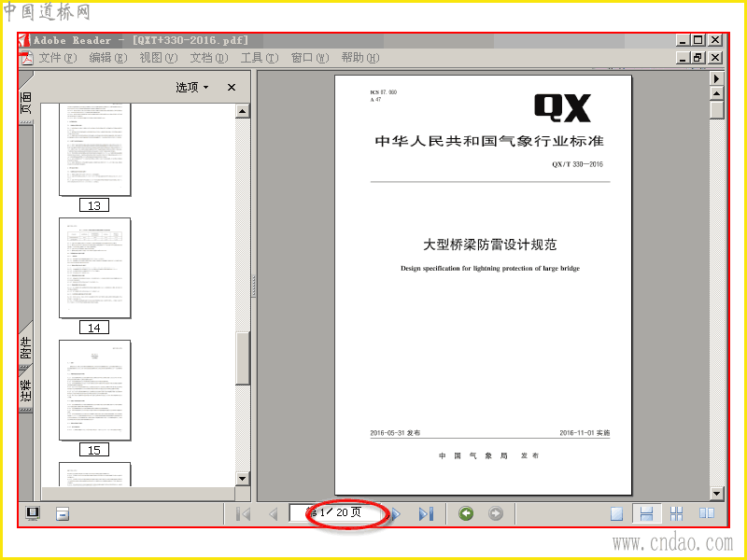Image resolution: width=747 pixels, height=560 pixels.
Task: Click the thumbnail panel scroll up arrow
Action: [243, 111]
